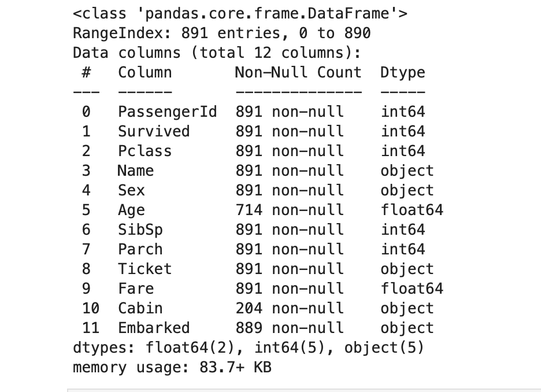Click the Age '714 non-null' count
This screenshot has height=392, width=541.
point(289,210)
